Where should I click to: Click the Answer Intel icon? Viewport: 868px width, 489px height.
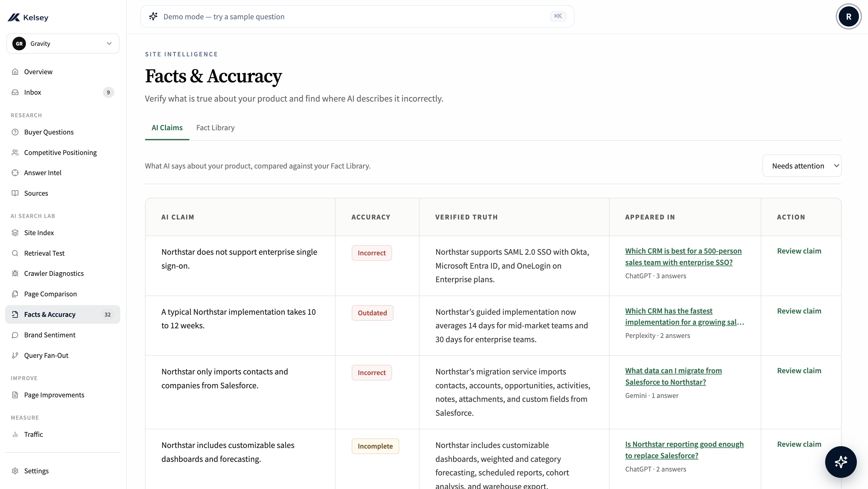point(15,173)
